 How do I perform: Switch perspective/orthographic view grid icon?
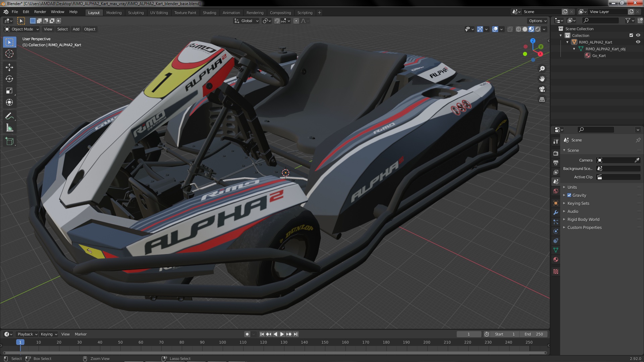tap(542, 100)
